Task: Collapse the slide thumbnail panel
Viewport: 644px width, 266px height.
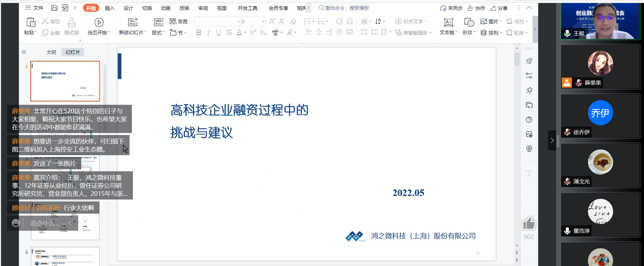Action: click(24, 52)
